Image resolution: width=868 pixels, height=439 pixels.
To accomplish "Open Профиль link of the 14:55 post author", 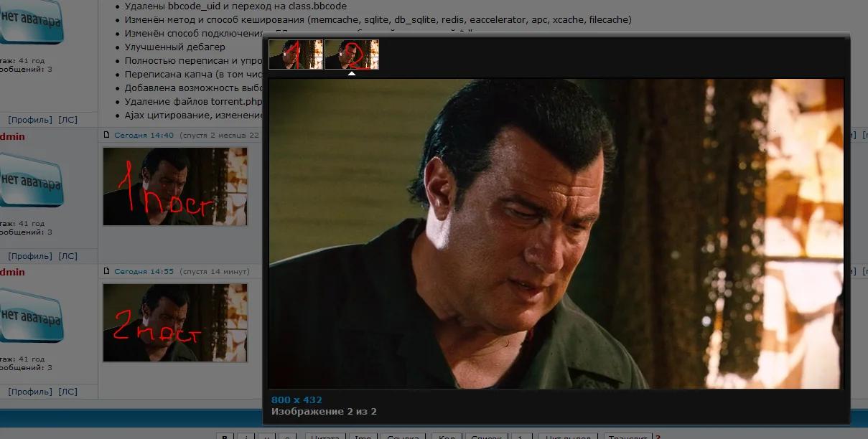I will pyautogui.click(x=30, y=392).
